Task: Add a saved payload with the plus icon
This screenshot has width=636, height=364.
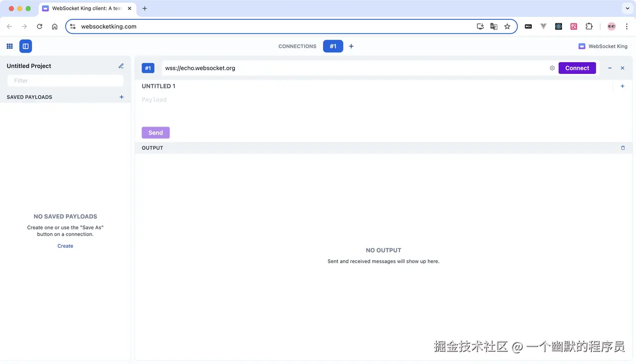Action: (121, 97)
